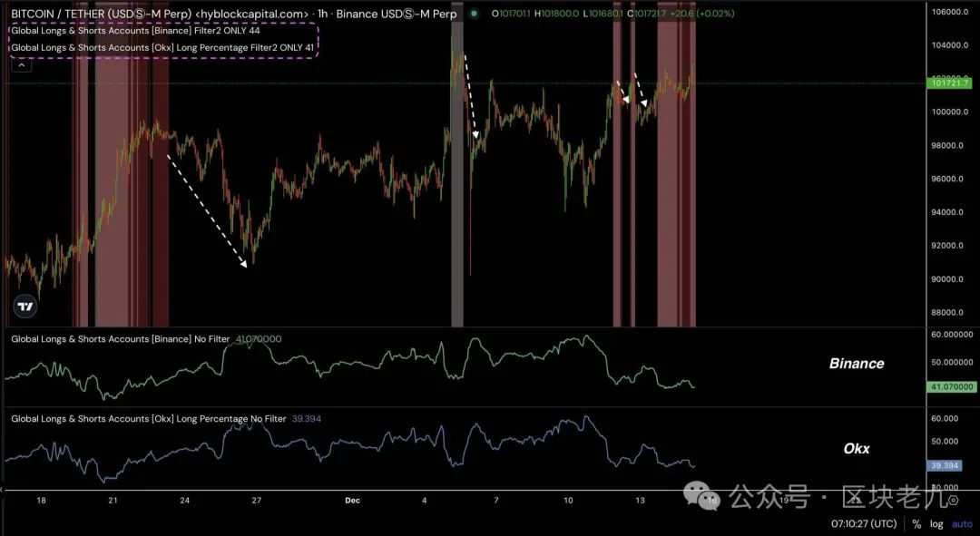980x536 pixels.
Task: Click the 13 date on the time axis
Action: coord(640,501)
